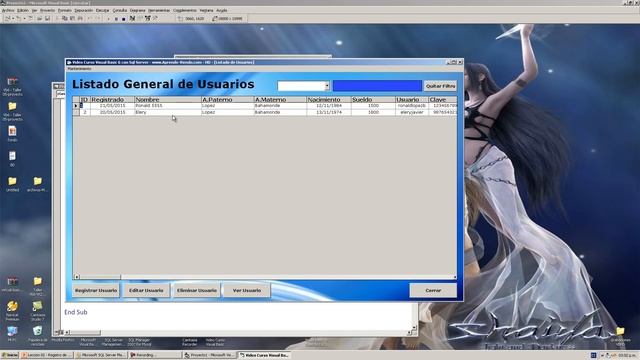The height and width of the screenshot is (360, 640).
Task: Open the Complementos menu
Action: click(184, 10)
